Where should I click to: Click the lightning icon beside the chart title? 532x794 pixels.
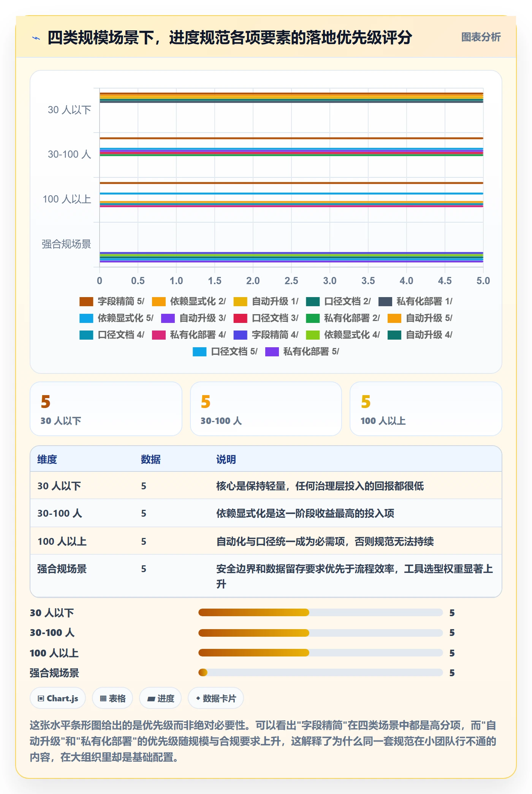(36, 38)
